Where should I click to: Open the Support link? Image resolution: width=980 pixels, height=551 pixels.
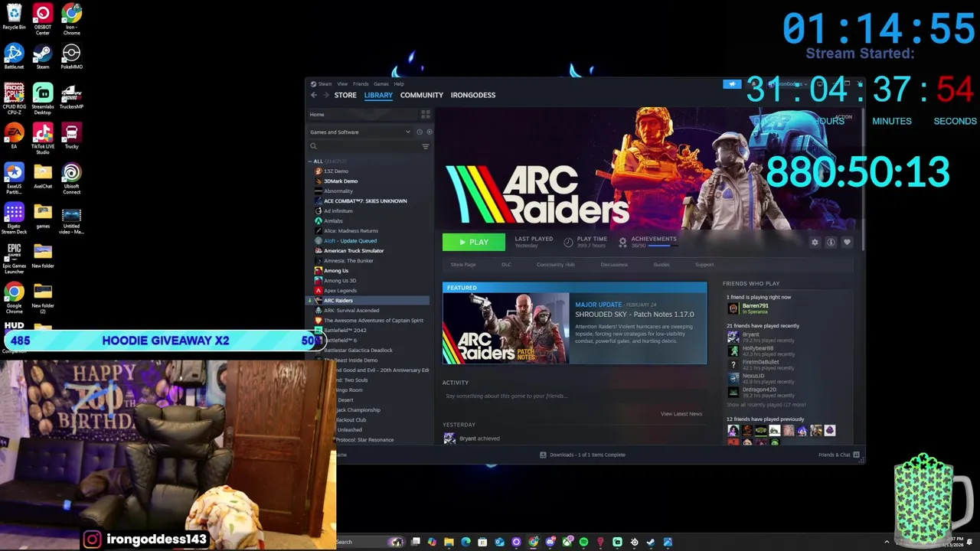click(704, 265)
